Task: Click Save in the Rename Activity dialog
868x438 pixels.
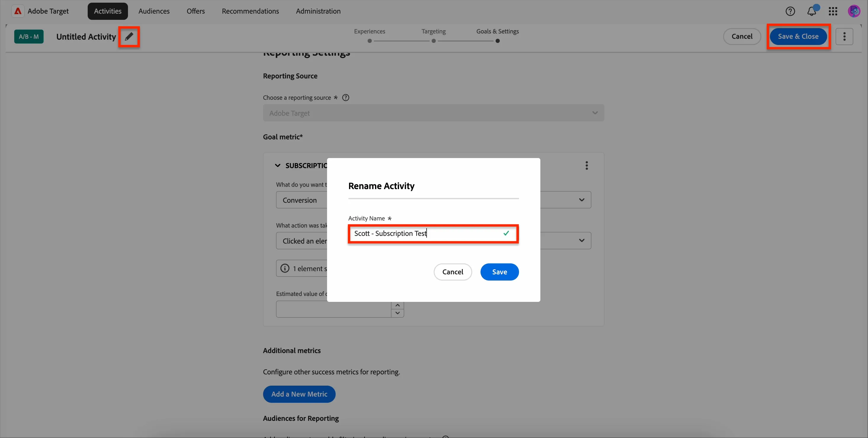Action: click(499, 272)
